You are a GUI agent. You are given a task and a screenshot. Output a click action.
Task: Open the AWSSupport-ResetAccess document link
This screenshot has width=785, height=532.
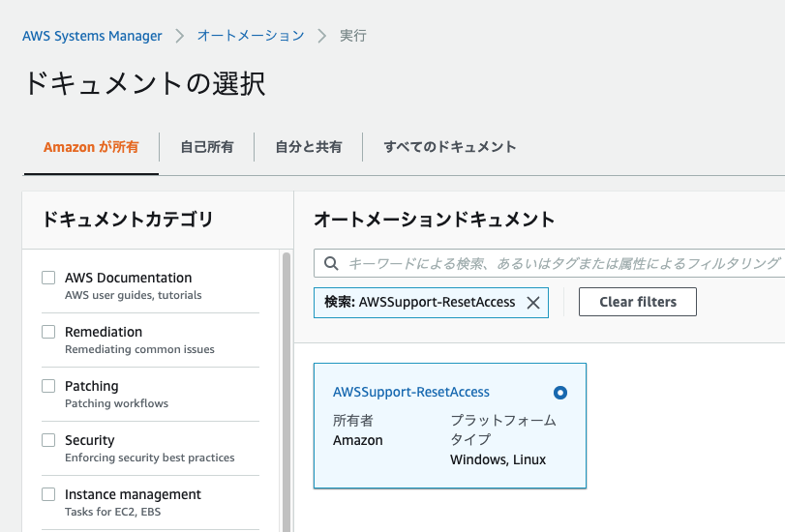411,392
